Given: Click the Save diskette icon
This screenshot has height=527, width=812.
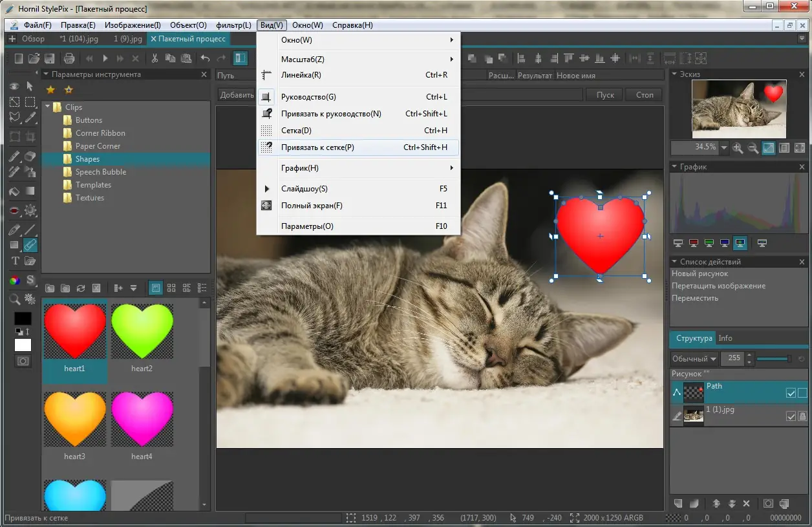Looking at the screenshot, I should coord(50,58).
